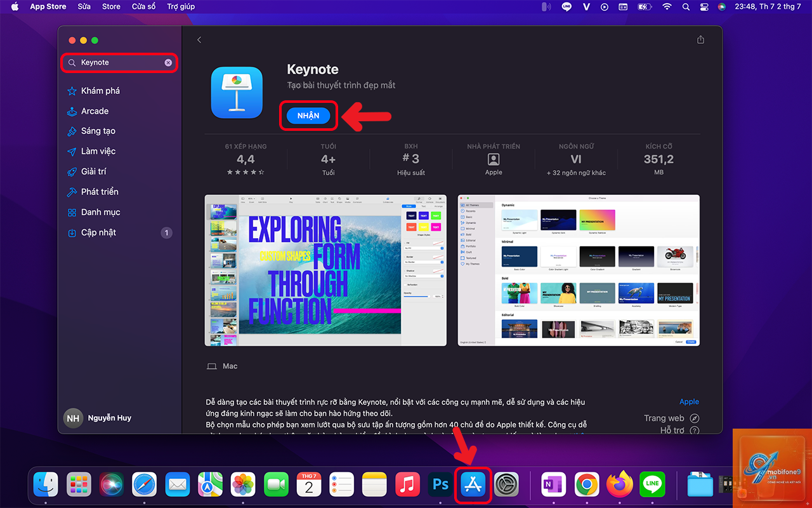812x508 pixels.
Task: Open Notes from the Dock
Action: (374, 485)
